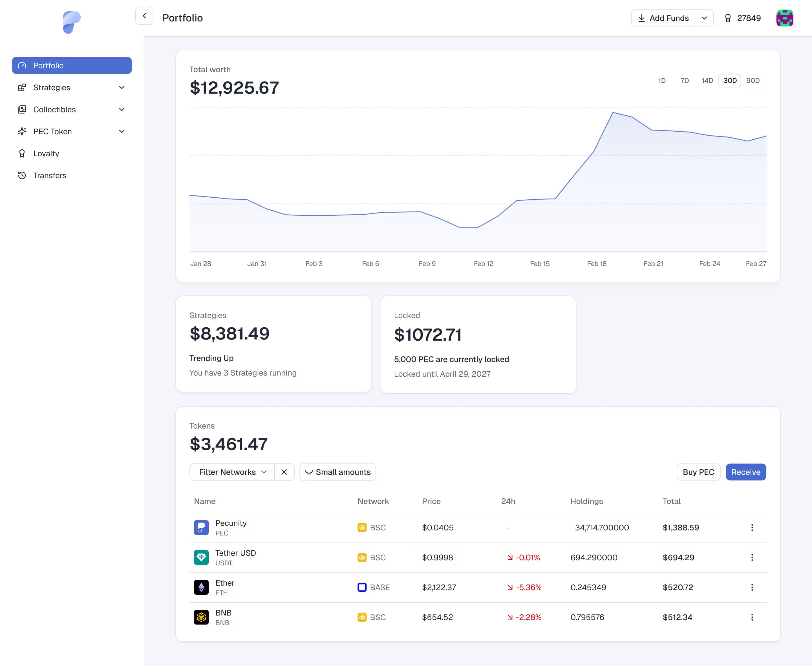Switch chart view to 1D
This screenshot has height=666, width=812.
pos(662,81)
